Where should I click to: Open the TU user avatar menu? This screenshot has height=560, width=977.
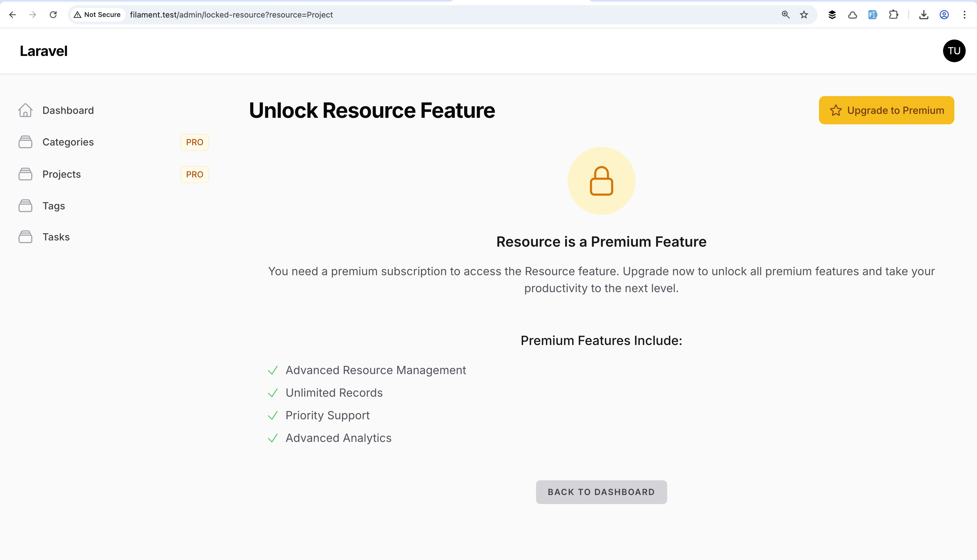pyautogui.click(x=954, y=51)
